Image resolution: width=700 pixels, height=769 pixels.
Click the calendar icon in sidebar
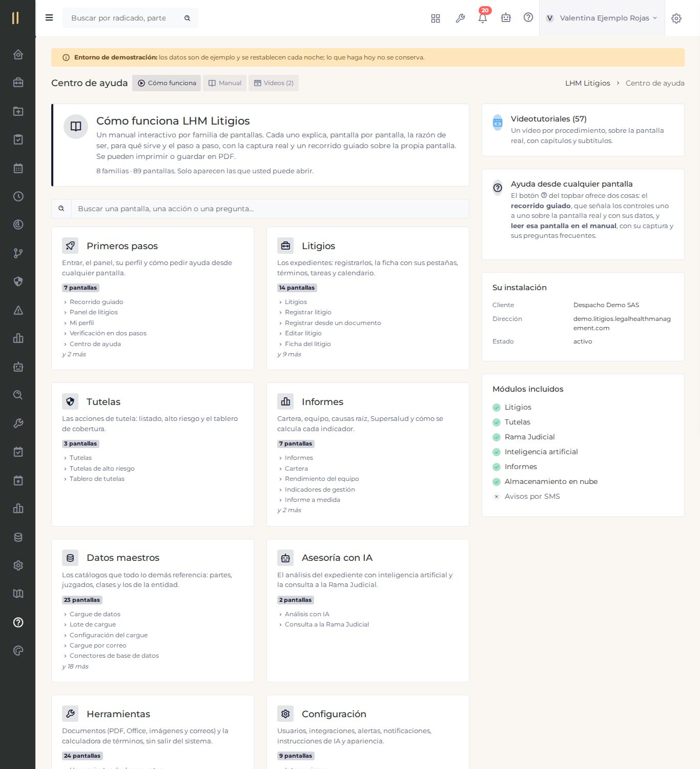tap(18, 168)
